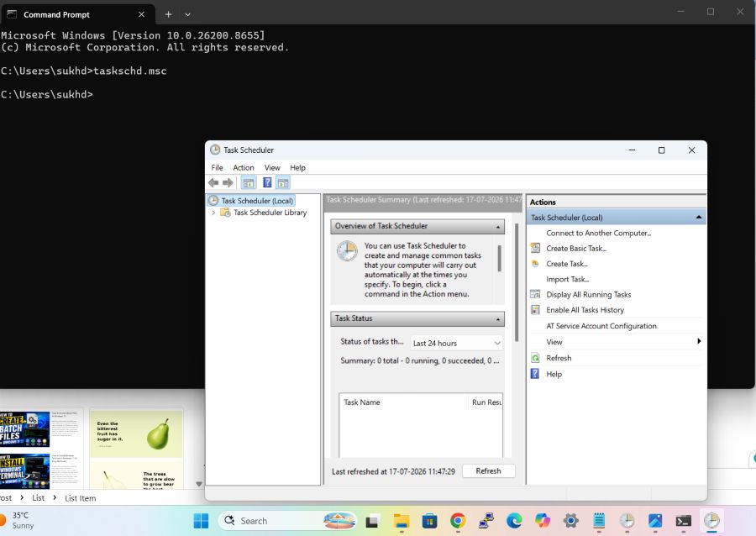Click the Run Result column header
Image resolution: width=756 pixels, height=536 pixels.
pyautogui.click(x=486, y=402)
